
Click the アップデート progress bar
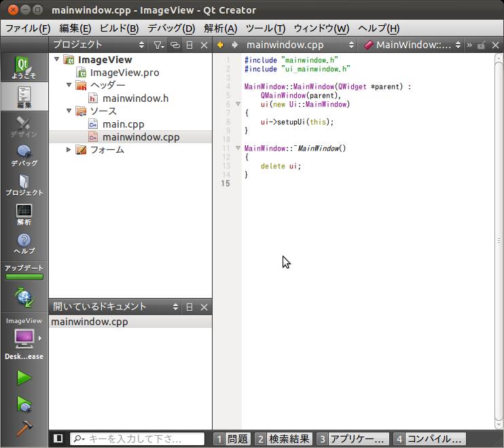(x=24, y=276)
